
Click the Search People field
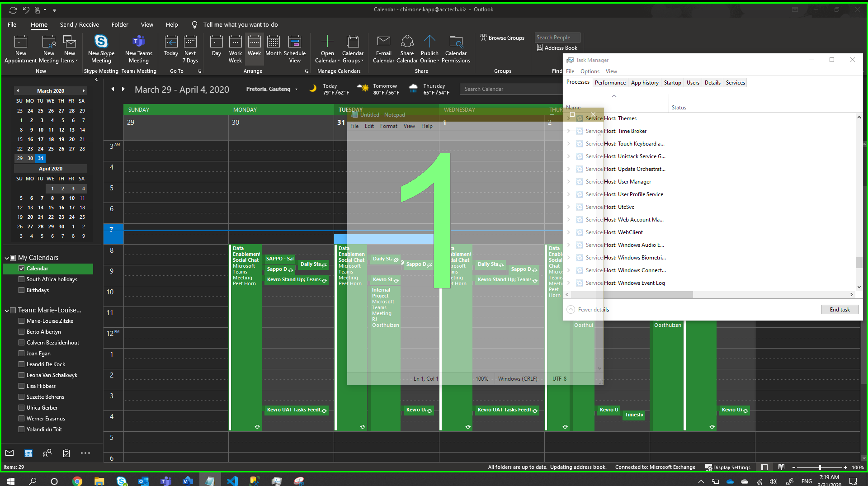click(x=557, y=38)
